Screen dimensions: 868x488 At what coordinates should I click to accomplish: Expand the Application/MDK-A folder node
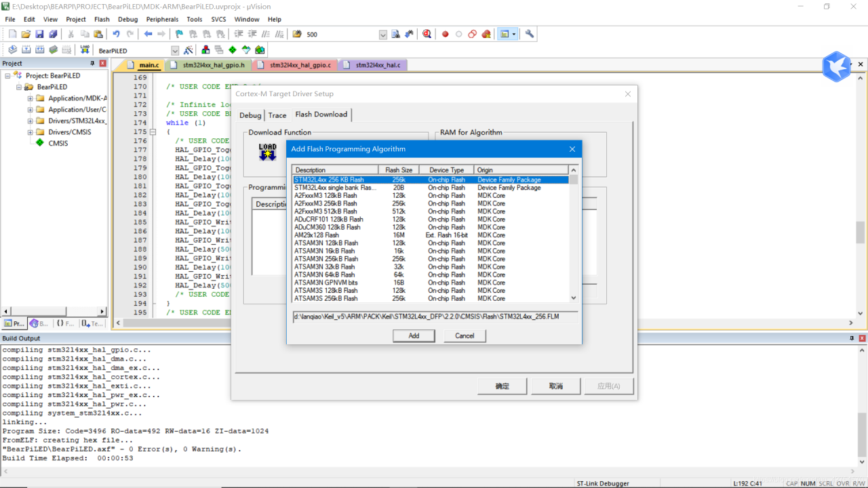[x=30, y=98]
